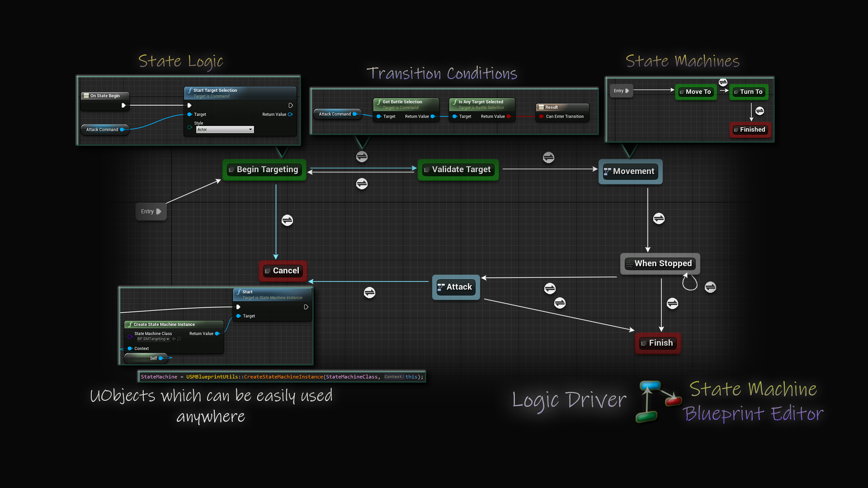This screenshot has height=488, width=868.
Task: Open BP SMTargeting class dropdown
Action: (154, 339)
